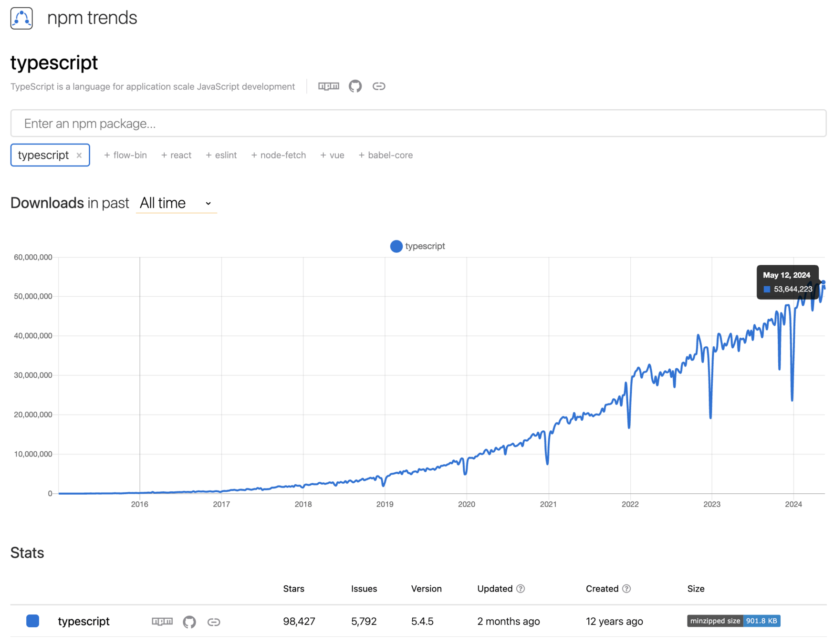Click the blue typescript color square in Stats
The image size is (834, 644).
[x=32, y=621]
